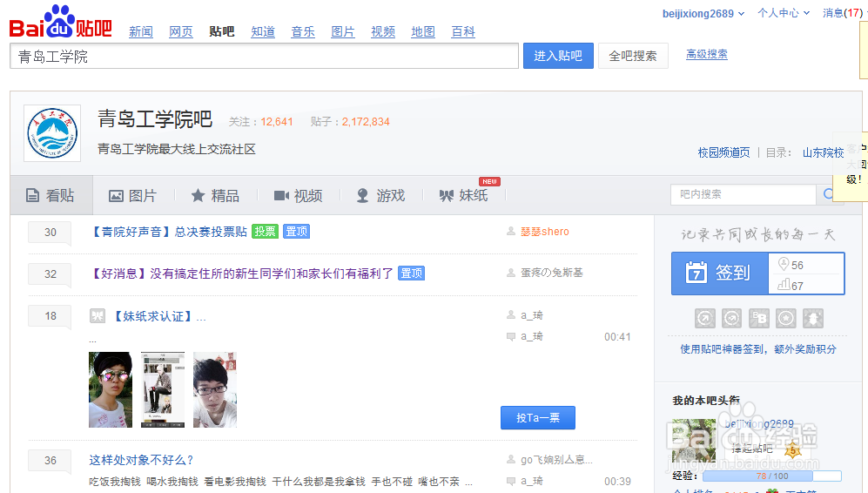Viewport: 868px width, 493px height.
Task: Click the 经验 78/100 progress bar
Action: coord(771,476)
